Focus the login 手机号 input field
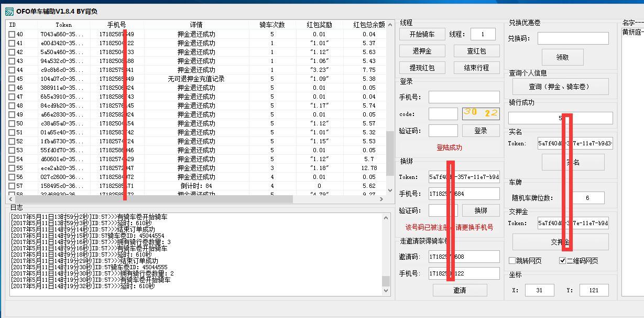Screen dimensions: 644x318 [464, 97]
